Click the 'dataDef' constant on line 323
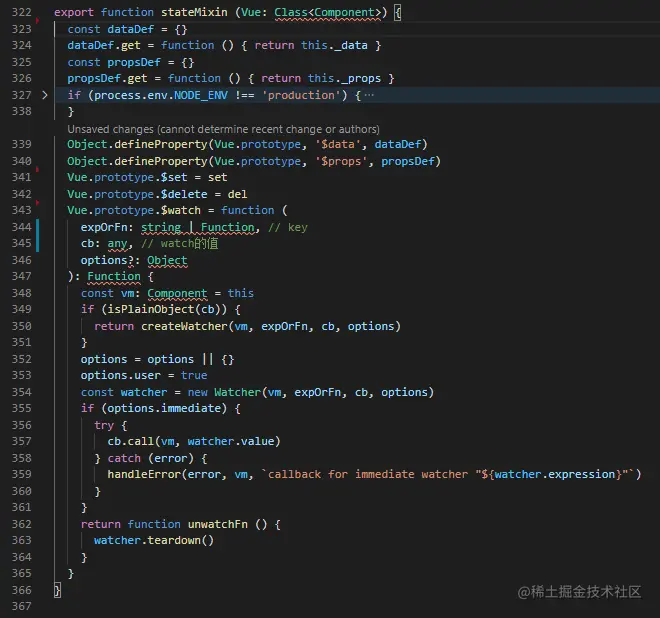 coord(130,29)
